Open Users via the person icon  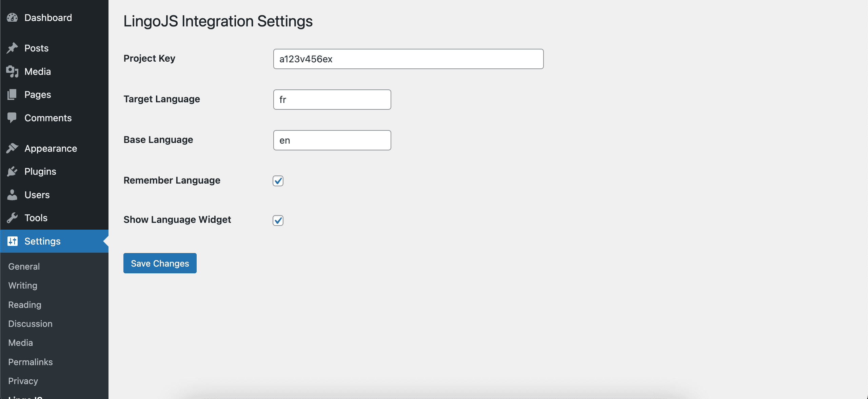click(12, 195)
